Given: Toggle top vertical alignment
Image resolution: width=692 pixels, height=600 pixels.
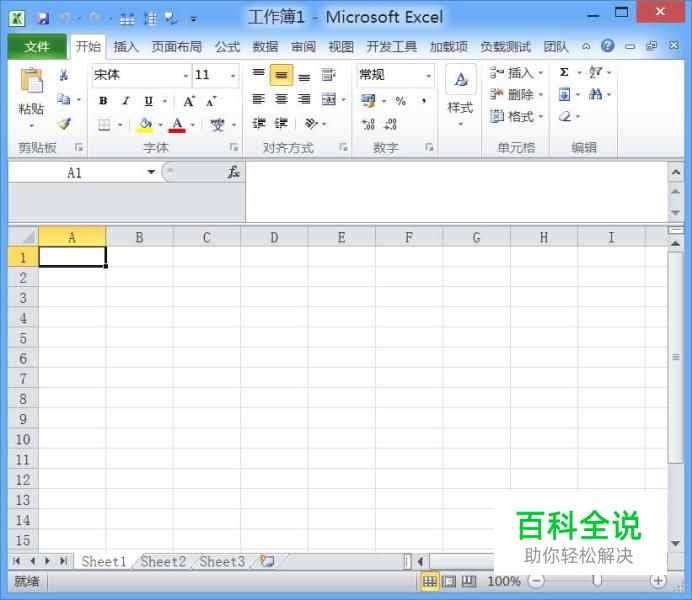Looking at the screenshot, I should [x=259, y=73].
